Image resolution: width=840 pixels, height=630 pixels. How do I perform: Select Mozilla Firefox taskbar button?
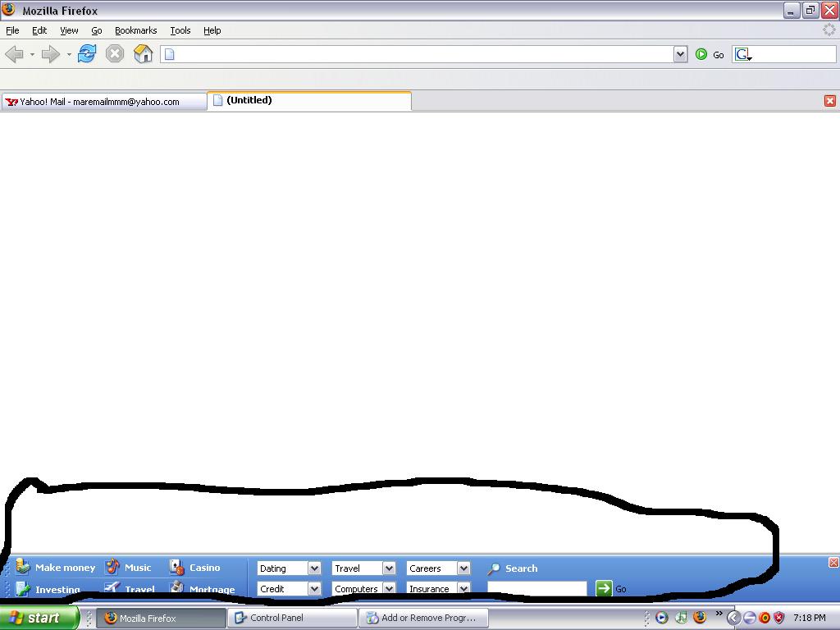coord(161,619)
